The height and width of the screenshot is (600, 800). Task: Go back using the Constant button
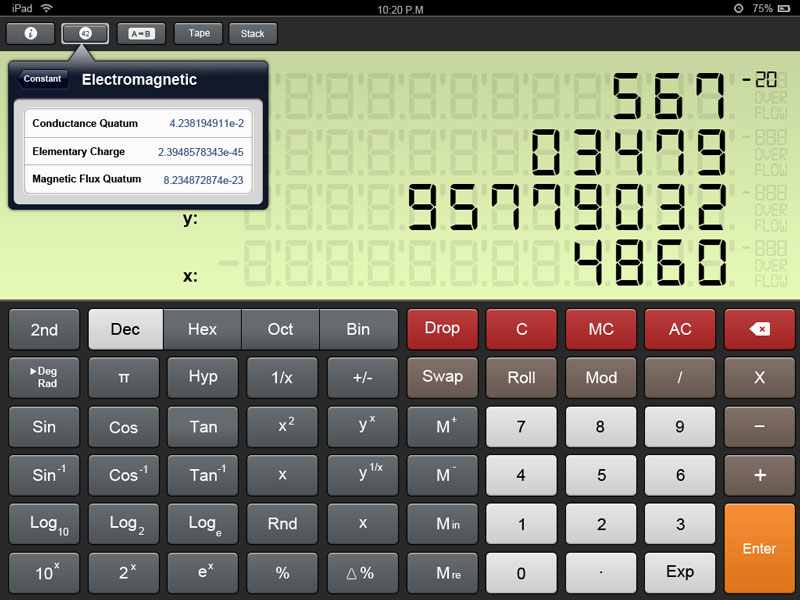coord(43,79)
